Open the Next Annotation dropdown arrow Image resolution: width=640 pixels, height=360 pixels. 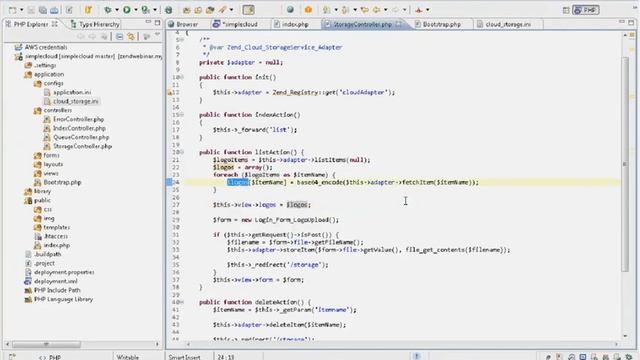(336, 10)
